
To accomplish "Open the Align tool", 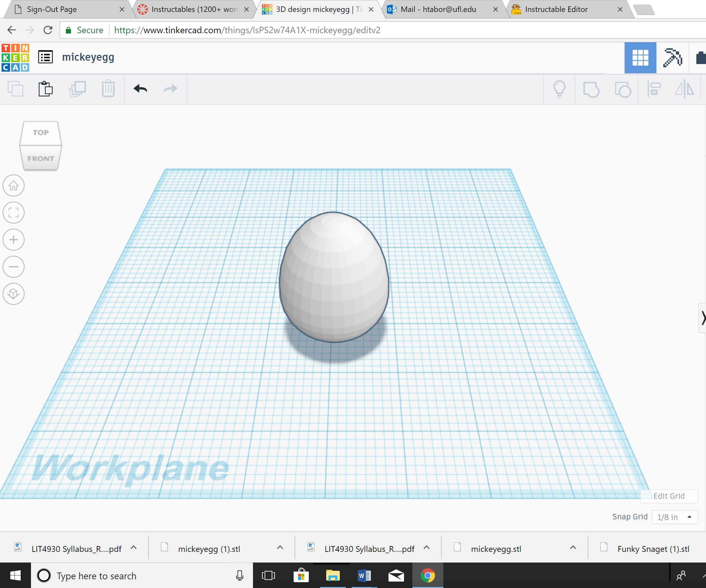I will (653, 89).
